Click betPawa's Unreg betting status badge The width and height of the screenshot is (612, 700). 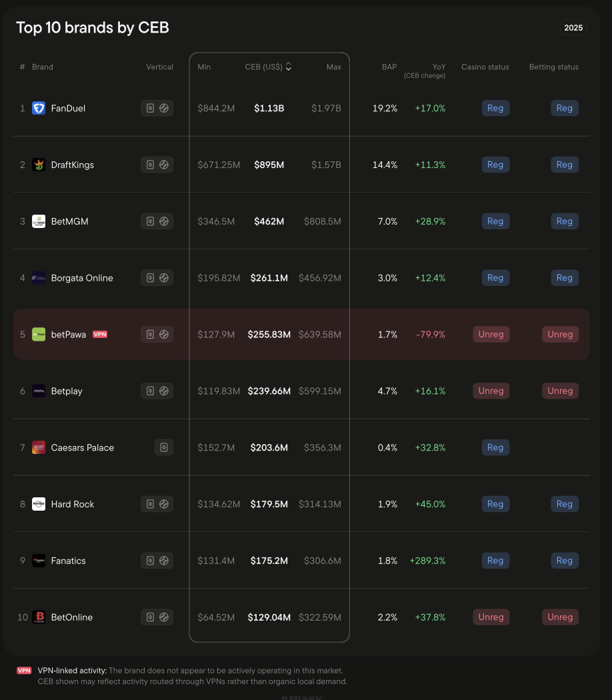tap(560, 335)
